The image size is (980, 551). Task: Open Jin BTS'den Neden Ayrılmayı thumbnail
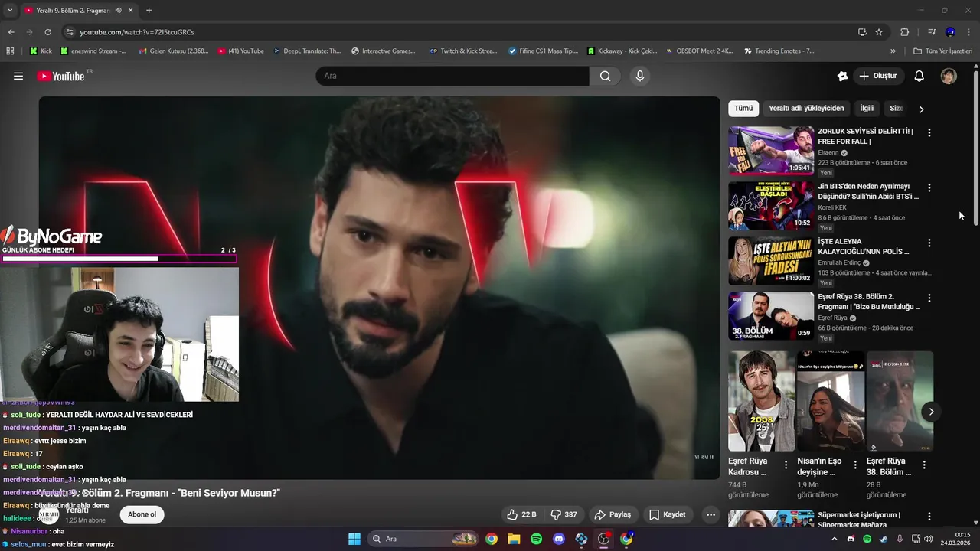(x=771, y=206)
